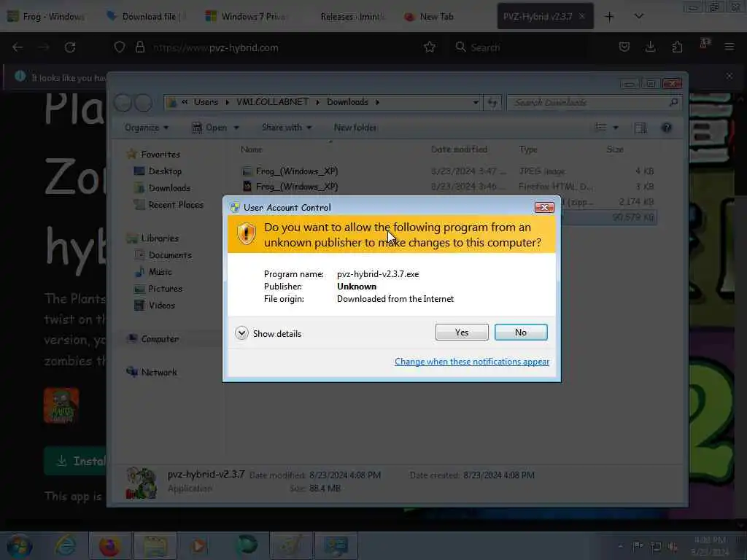Open a new Firefox tab with plus
The height and width of the screenshot is (560, 747).
609,17
